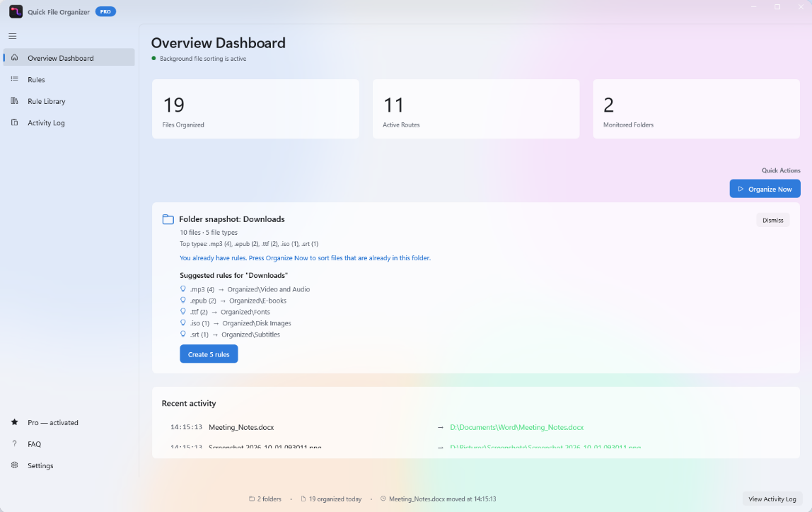Click the PRO badge in title bar
Image resolution: width=812 pixels, height=512 pixels.
coord(105,11)
